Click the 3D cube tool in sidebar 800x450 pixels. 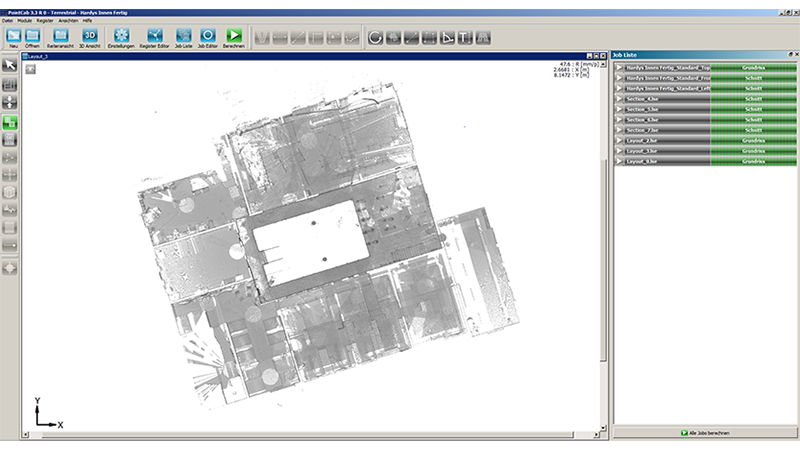point(10,192)
